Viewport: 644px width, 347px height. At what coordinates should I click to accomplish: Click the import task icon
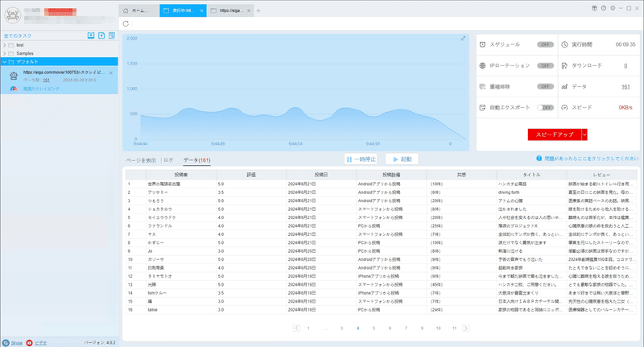(91, 35)
